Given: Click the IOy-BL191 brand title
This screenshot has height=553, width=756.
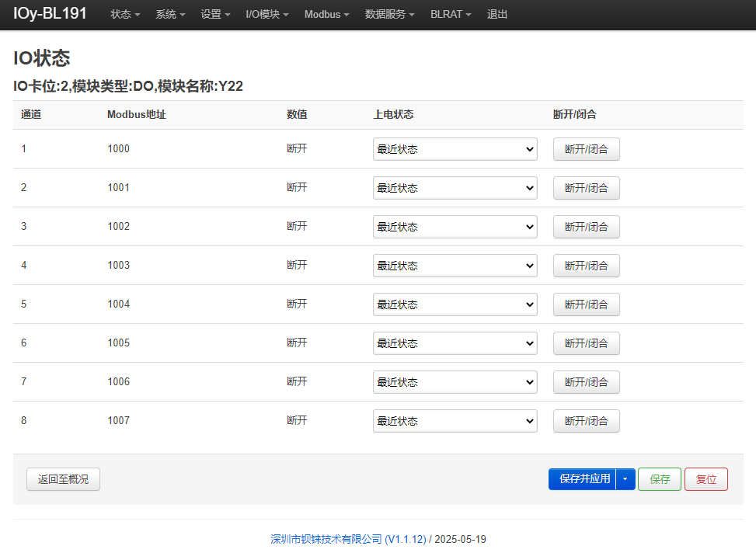Looking at the screenshot, I should pos(51,13).
